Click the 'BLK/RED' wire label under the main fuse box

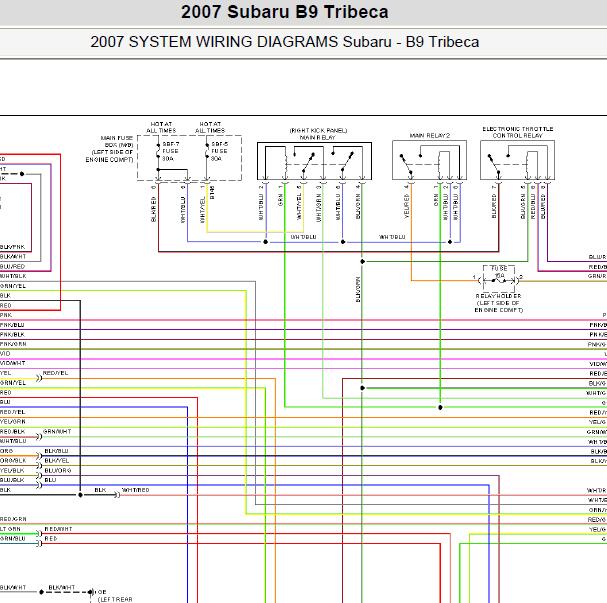click(153, 209)
